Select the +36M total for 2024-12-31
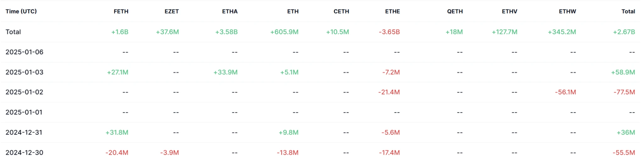 (x=626, y=132)
